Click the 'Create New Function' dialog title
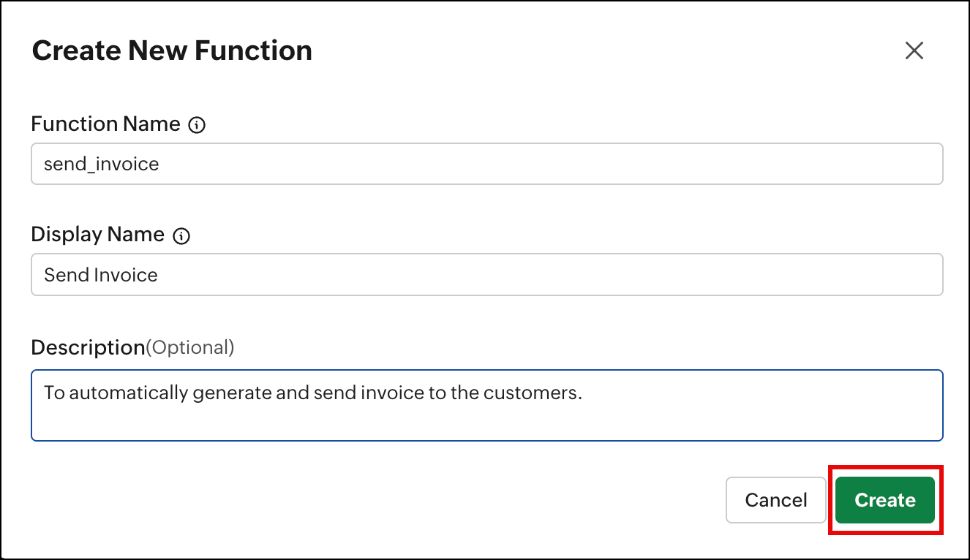Image resolution: width=970 pixels, height=560 pixels. tap(172, 50)
